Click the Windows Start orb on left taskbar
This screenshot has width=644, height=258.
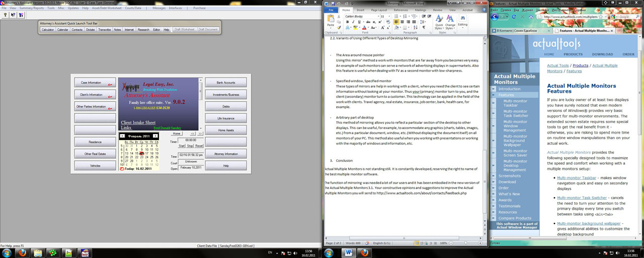click(6, 252)
